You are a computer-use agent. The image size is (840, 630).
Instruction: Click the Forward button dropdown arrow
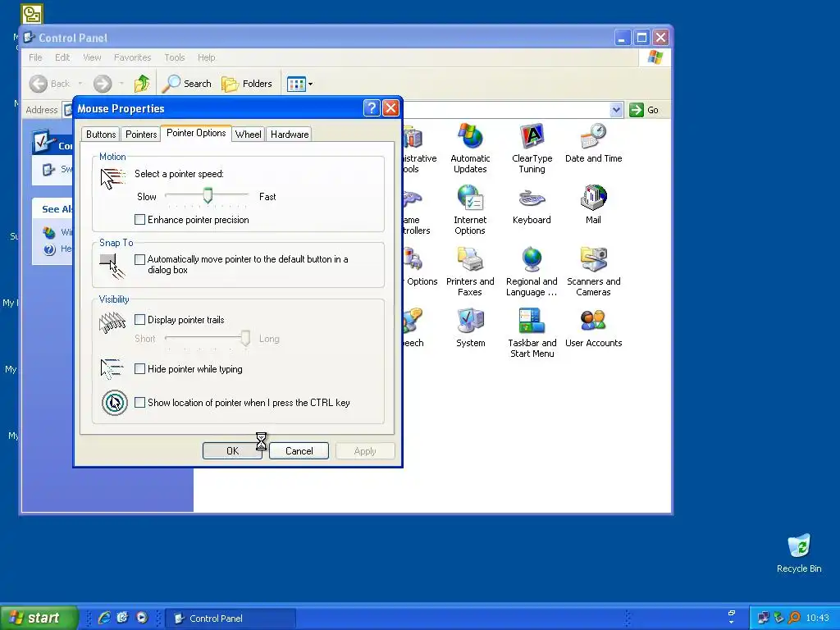(121, 84)
